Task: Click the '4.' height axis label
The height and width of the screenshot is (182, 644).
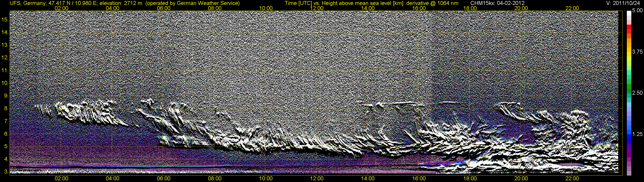Action: [6, 159]
